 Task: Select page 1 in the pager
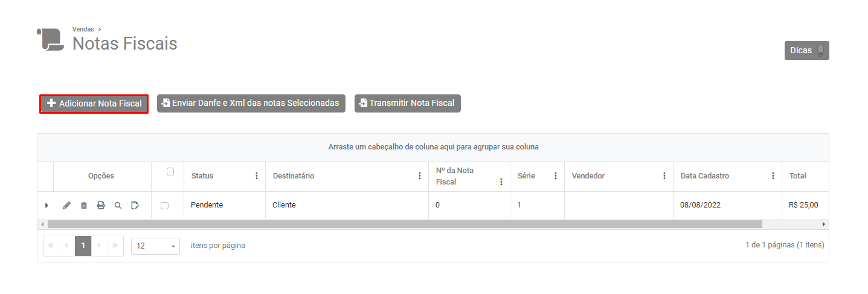(x=83, y=246)
